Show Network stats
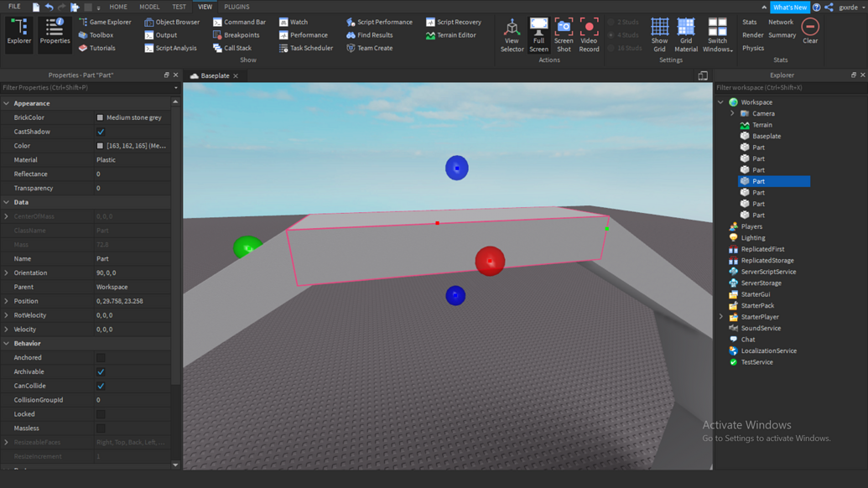This screenshot has height=488, width=868. click(x=781, y=22)
